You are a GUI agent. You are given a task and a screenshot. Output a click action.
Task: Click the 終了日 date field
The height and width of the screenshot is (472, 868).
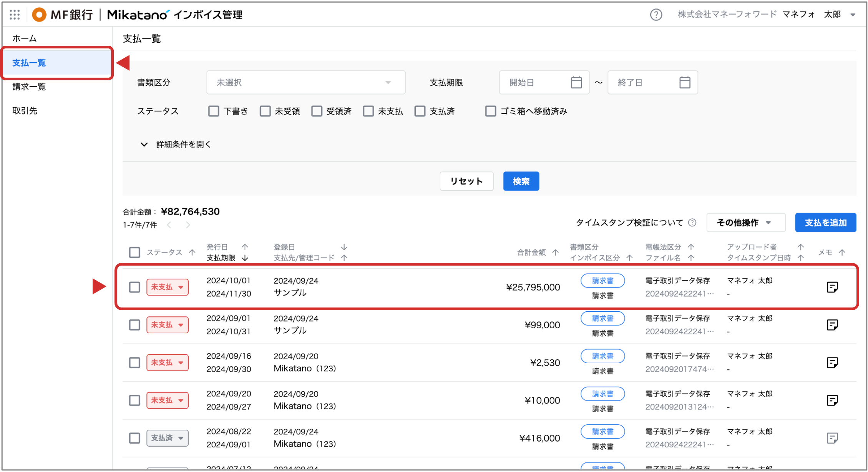coord(652,82)
